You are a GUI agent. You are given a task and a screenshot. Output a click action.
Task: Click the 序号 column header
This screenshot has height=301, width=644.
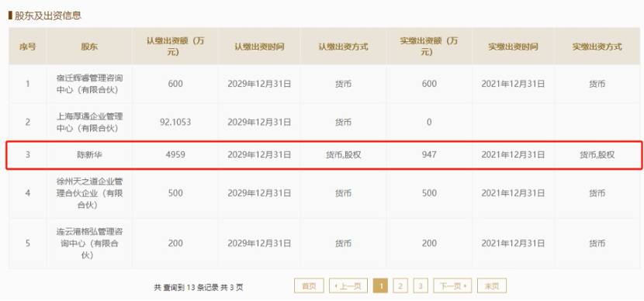point(28,47)
